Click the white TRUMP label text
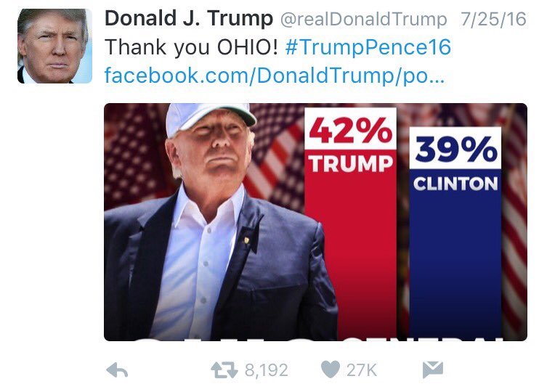This screenshot has width=539, height=392. (x=351, y=163)
